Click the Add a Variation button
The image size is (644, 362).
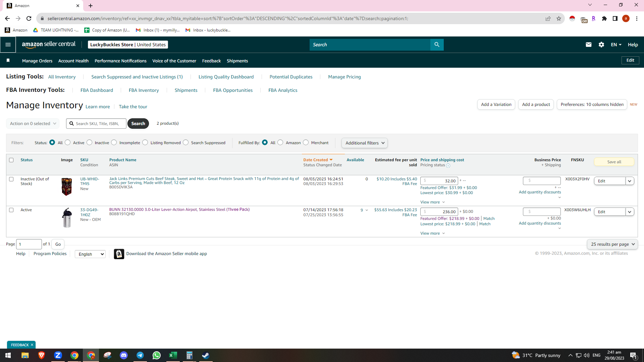(x=496, y=104)
